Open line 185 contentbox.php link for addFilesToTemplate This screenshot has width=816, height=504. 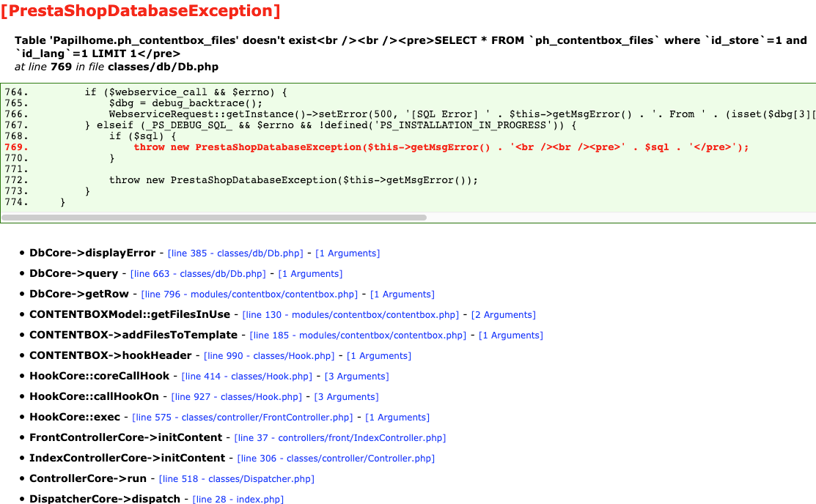coord(358,336)
